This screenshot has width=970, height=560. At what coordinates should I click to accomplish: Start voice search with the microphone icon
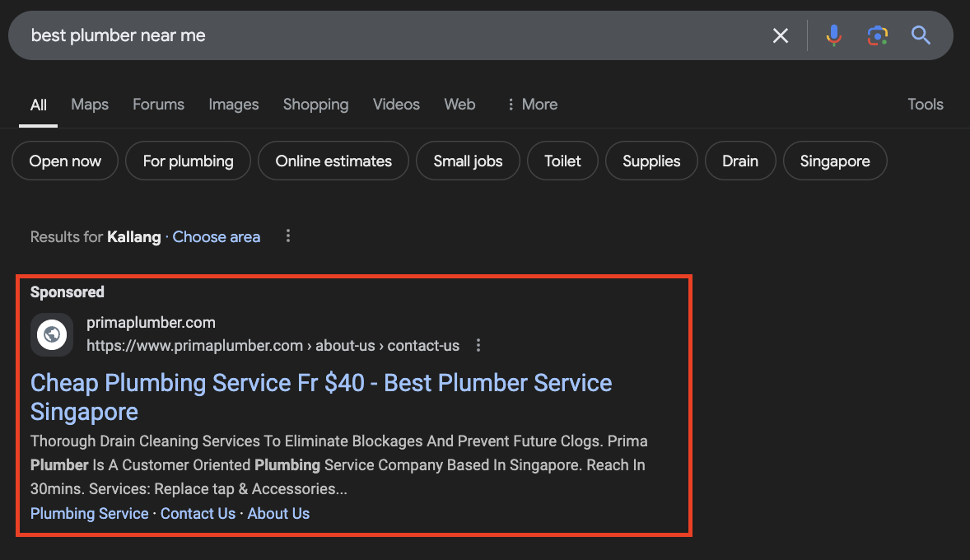(x=833, y=36)
